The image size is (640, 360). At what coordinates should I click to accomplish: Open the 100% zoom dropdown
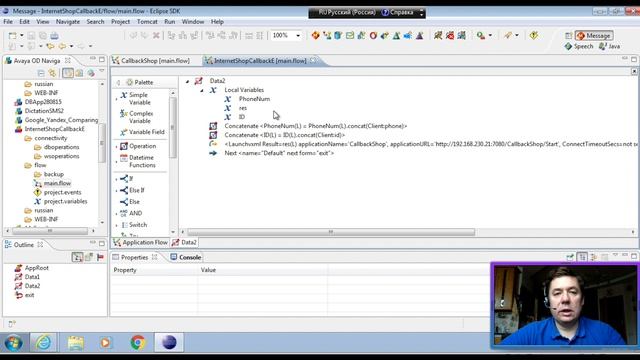[x=298, y=36]
